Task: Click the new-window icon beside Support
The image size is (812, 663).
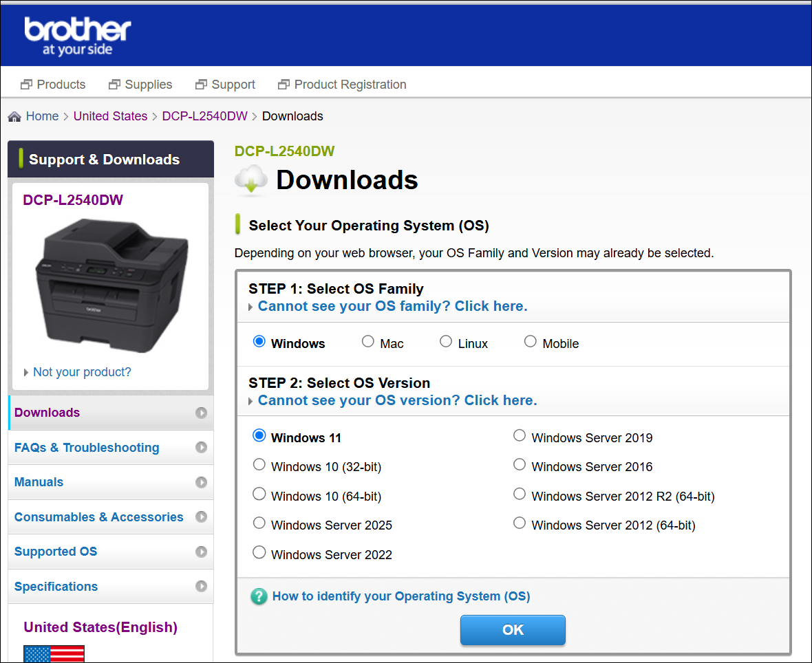Action: (x=201, y=85)
